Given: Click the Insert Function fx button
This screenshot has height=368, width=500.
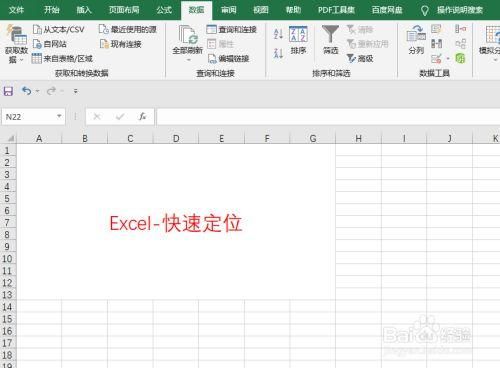Looking at the screenshot, I should 143,116.
